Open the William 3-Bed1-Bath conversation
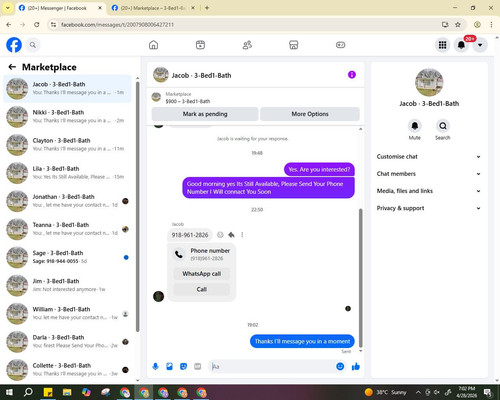 click(67, 313)
